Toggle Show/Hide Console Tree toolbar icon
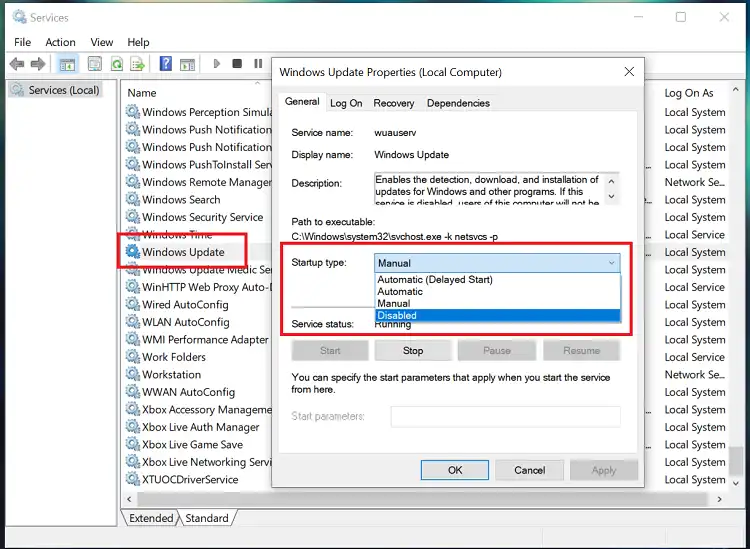750x549 pixels. click(x=67, y=64)
